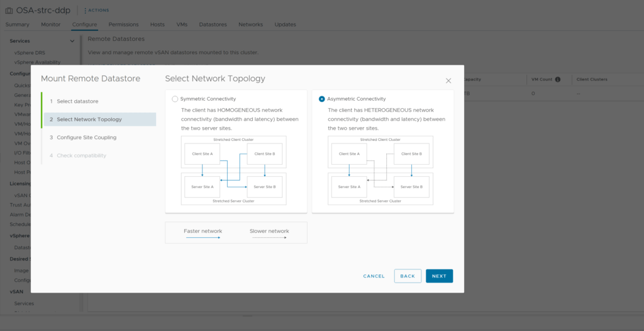Click the NEXT button

tap(439, 276)
